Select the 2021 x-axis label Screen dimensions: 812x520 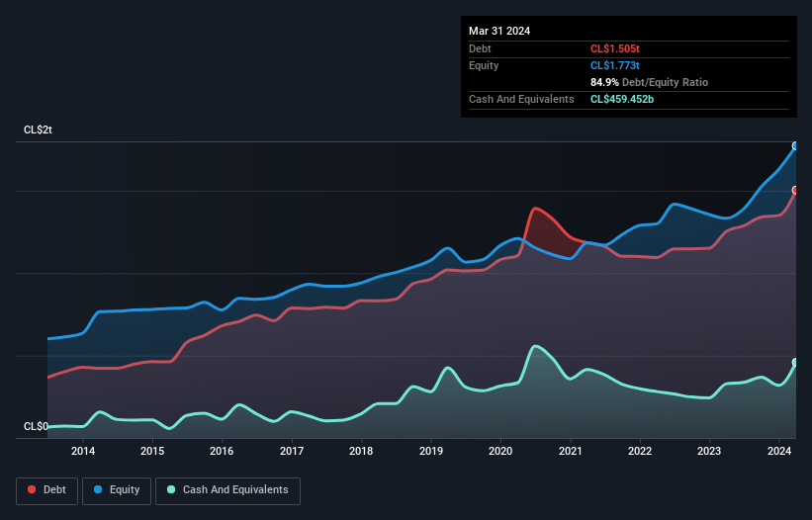[570, 451]
